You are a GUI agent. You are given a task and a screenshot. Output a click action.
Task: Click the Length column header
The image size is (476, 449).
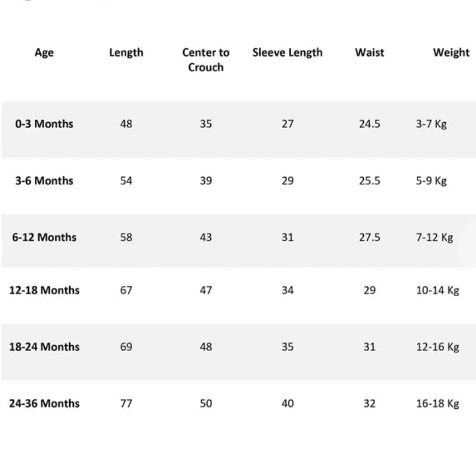pyautogui.click(x=126, y=53)
